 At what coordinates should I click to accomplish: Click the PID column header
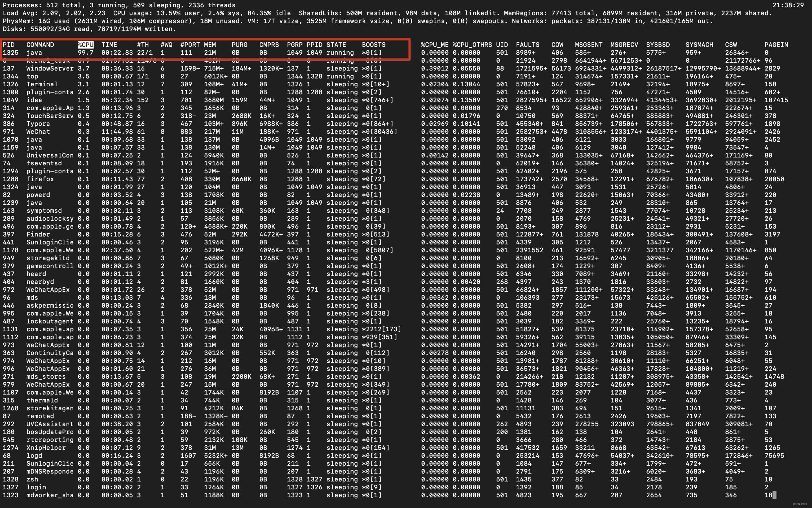pyautogui.click(x=9, y=45)
